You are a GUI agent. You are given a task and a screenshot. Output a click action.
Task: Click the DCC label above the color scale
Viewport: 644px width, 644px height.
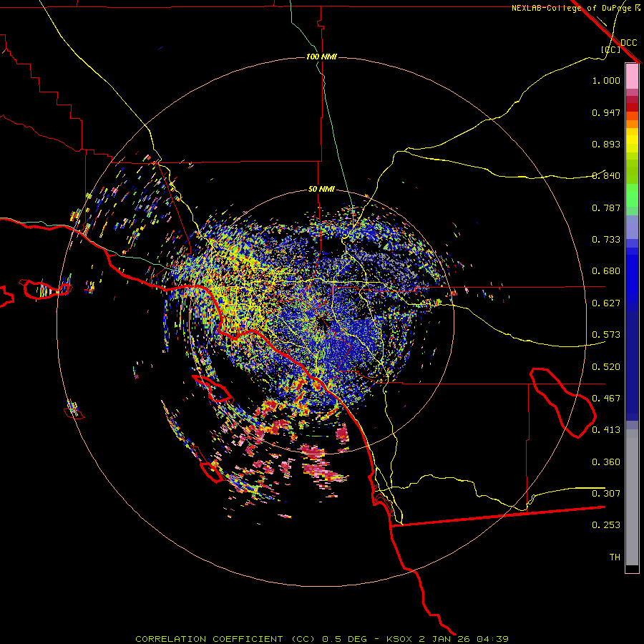[x=628, y=43]
